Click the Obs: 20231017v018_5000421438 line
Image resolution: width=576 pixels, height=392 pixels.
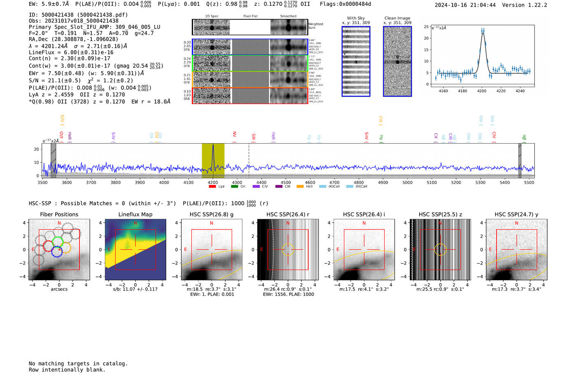click(x=74, y=21)
